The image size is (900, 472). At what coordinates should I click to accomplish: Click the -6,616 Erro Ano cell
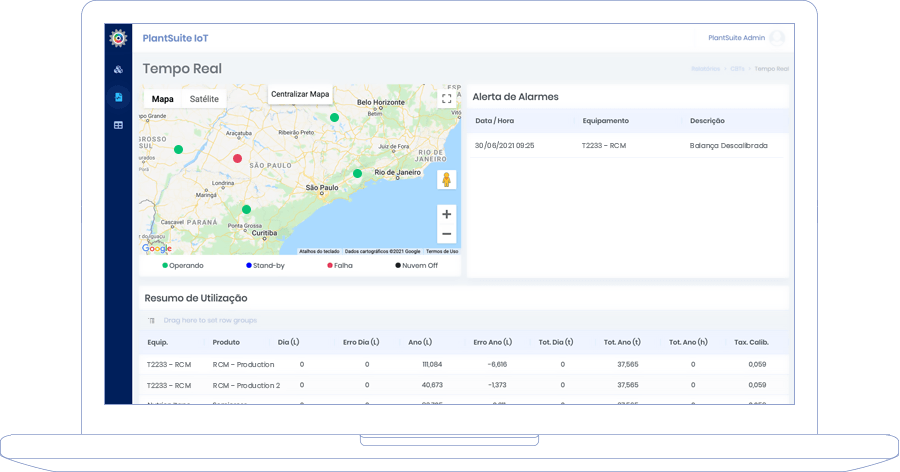point(497,365)
